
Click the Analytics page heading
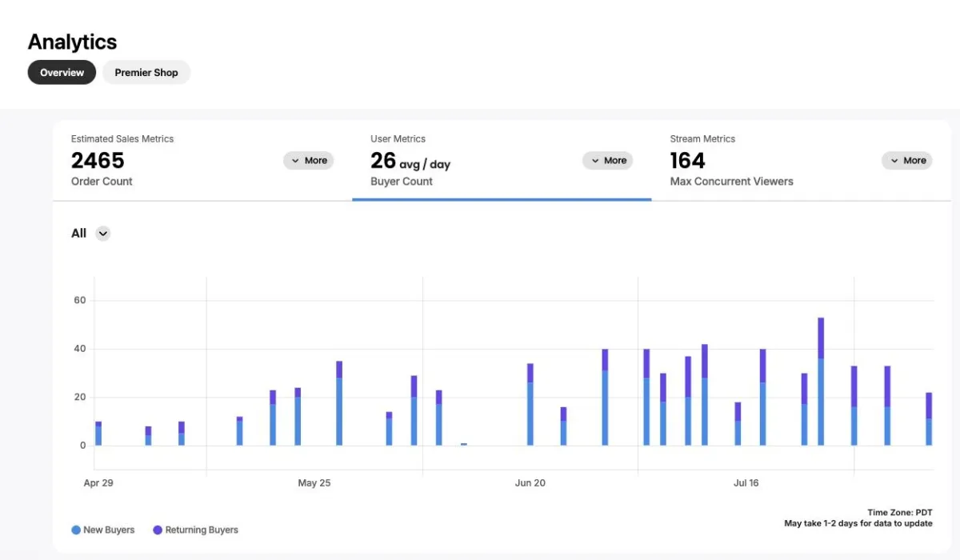pyautogui.click(x=72, y=42)
